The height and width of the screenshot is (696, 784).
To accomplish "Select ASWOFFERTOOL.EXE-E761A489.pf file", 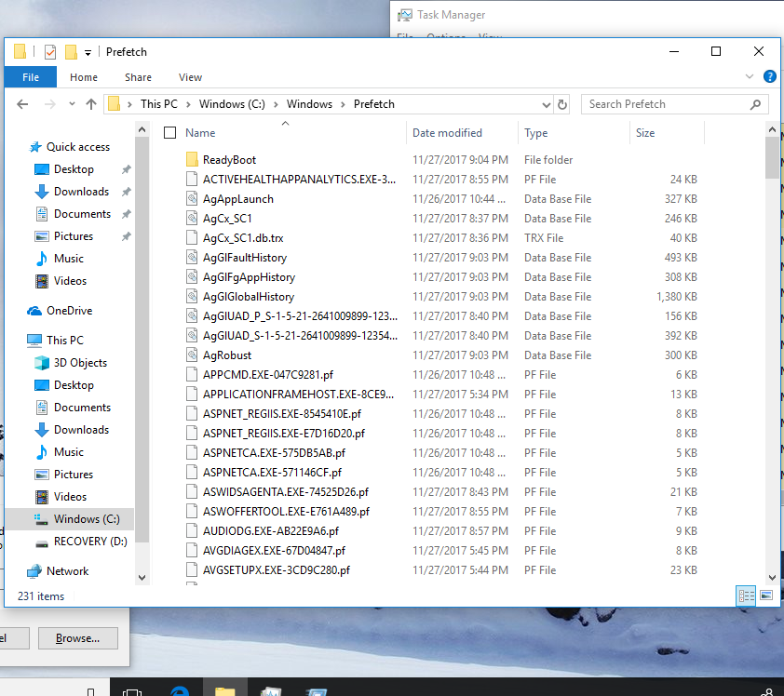I will tap(286, 512).
